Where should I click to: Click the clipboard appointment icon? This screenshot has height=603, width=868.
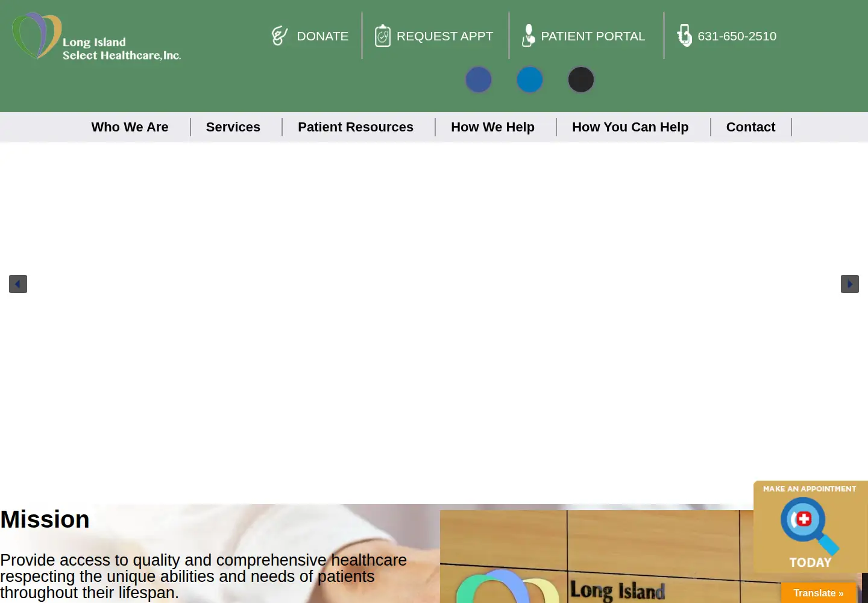tap(382, 36)
